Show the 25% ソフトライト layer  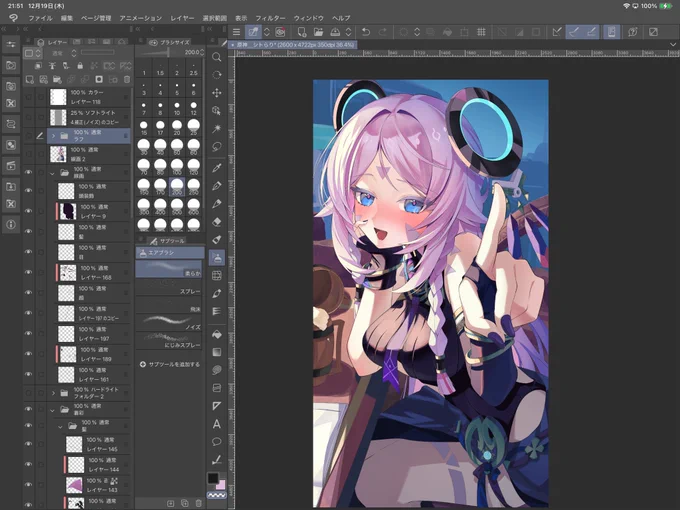(x=29, y=117)
